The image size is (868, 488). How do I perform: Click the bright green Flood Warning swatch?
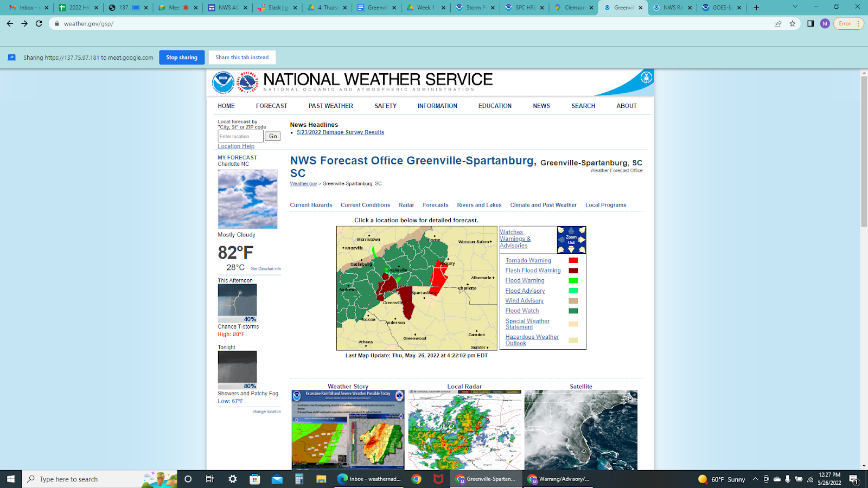click(x=573, y=281)
